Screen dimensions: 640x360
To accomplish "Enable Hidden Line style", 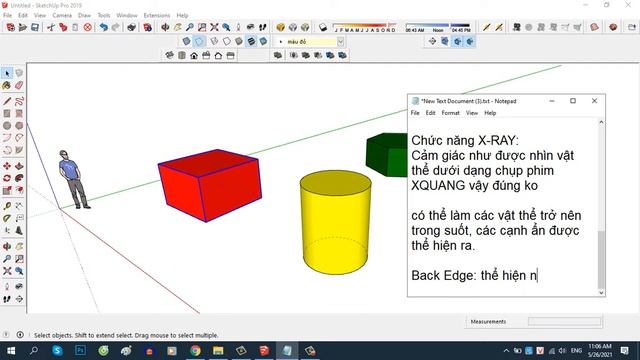I will click(x=227, y=41).
